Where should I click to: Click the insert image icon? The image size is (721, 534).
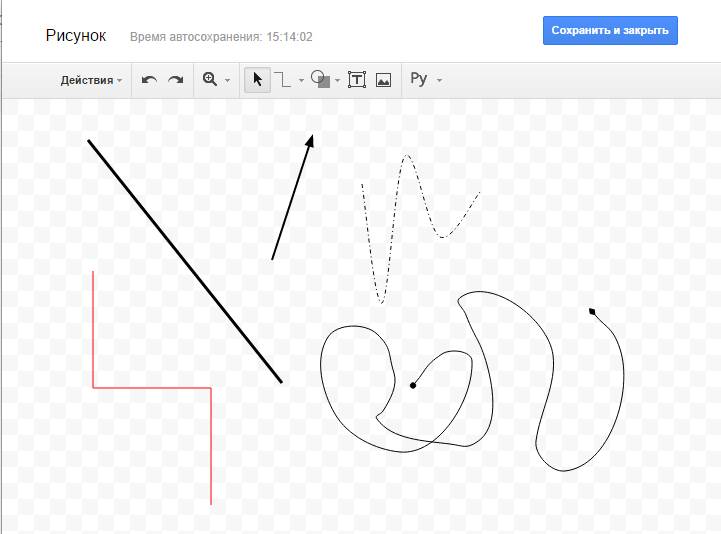383,80
